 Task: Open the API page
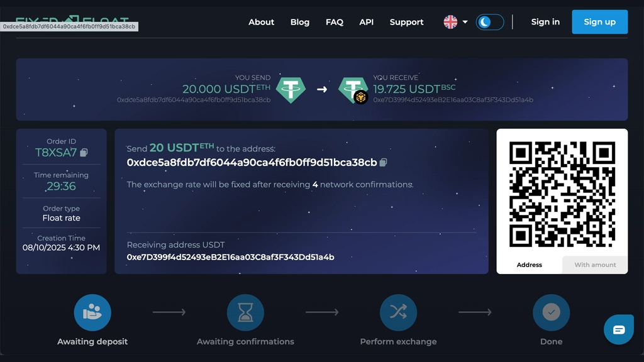[x=367, y=22]
